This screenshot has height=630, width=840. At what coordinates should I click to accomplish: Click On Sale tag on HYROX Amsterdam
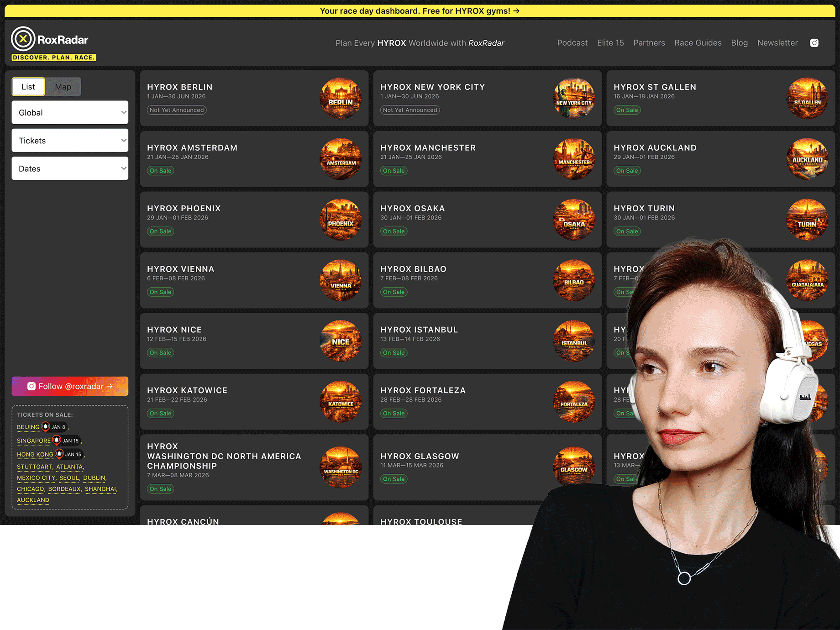161,171
